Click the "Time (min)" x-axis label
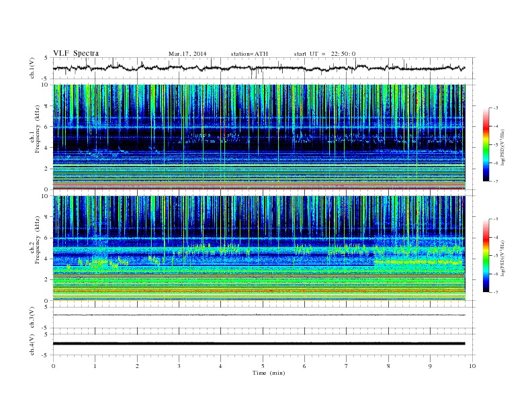Image resolution: width=532 pixels, height=411 pixels. 269,373
